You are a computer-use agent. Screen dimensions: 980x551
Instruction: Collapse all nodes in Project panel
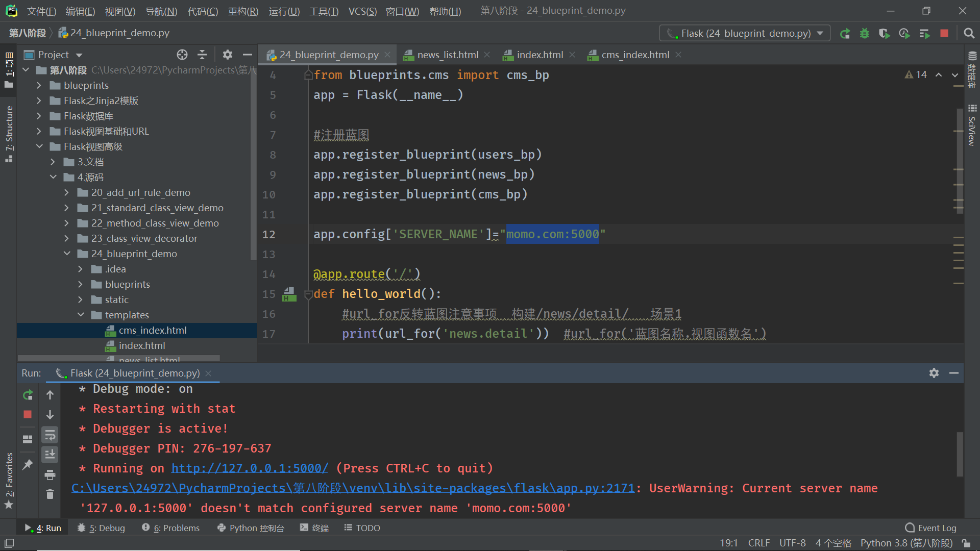pyautogui.click(x=202, y=55)
